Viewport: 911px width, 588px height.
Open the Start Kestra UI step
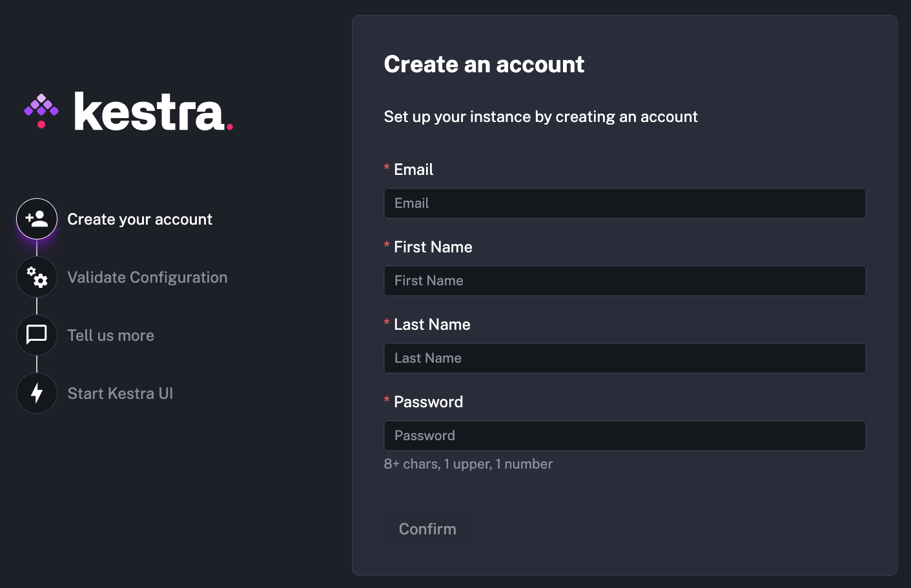coord(120,393)
